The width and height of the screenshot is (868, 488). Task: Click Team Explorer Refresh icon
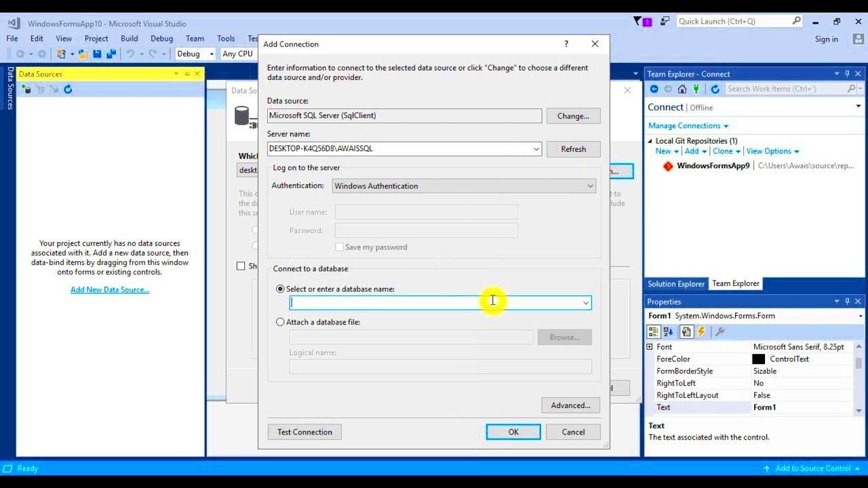tap(715, 89)
